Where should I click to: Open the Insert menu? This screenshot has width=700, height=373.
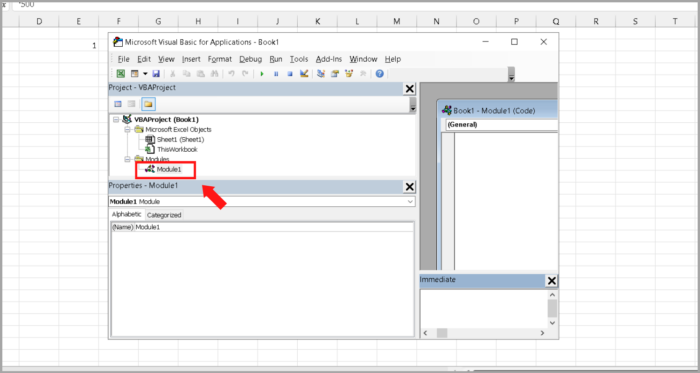coord(191,59)
